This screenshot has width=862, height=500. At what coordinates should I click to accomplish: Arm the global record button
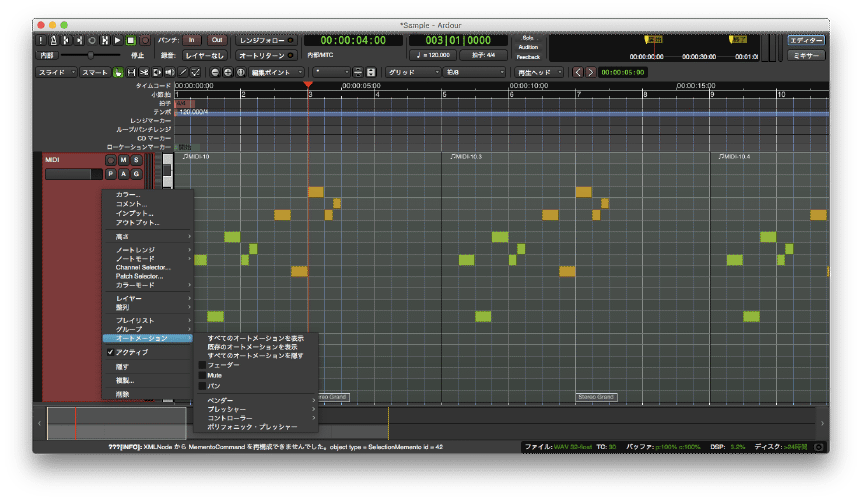[145, 40]
